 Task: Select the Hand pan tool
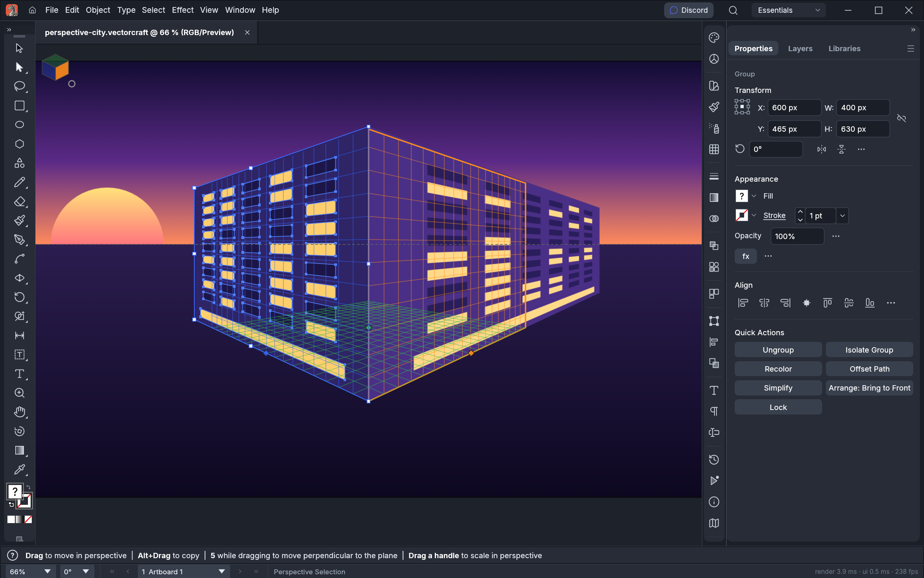tap(19, 412)
